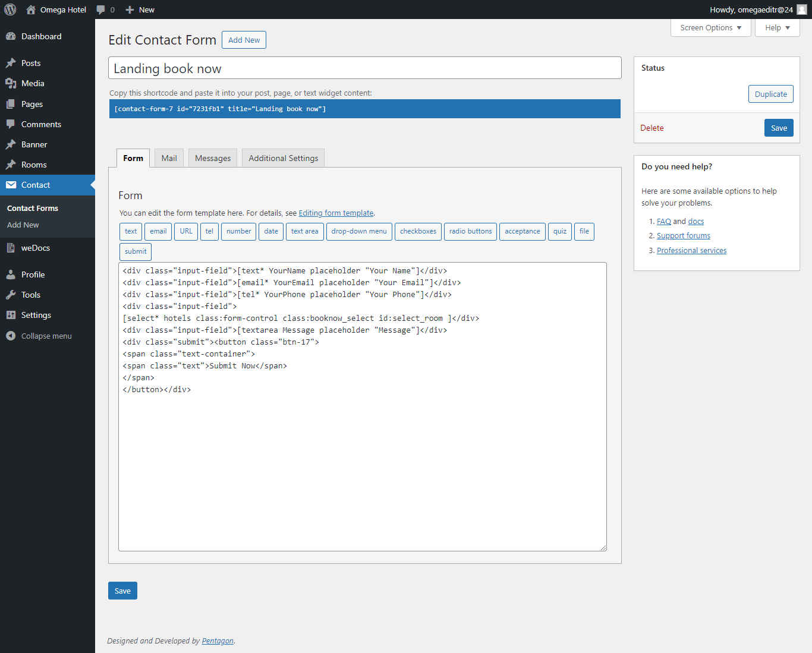
Task: Switch to the Additional Settings tab
Action: click(283, 158)
